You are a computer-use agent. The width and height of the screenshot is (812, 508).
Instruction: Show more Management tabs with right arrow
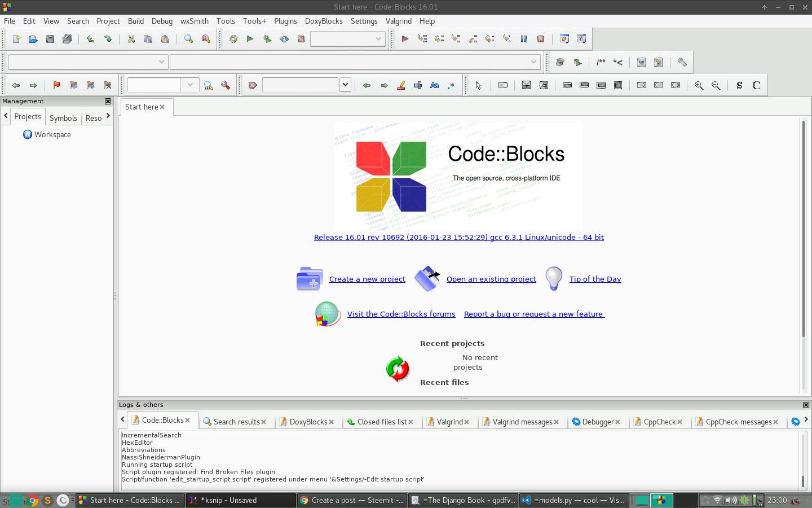[x=108, y=116]
